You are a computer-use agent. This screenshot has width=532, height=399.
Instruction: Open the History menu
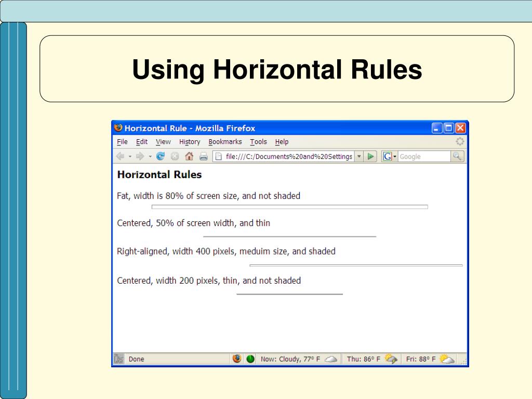click(x=190, y=142)
